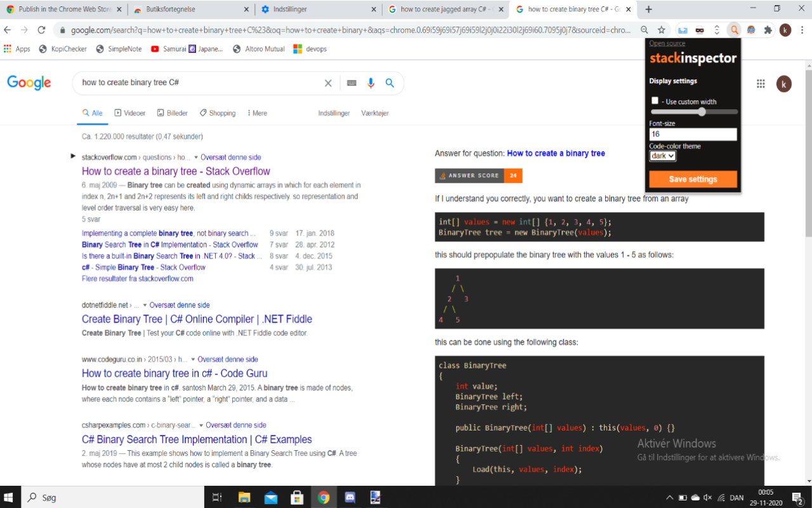Open a new browser tab
Image resolution: width=812 pixels, height=508 pixels.
(648, 10)
